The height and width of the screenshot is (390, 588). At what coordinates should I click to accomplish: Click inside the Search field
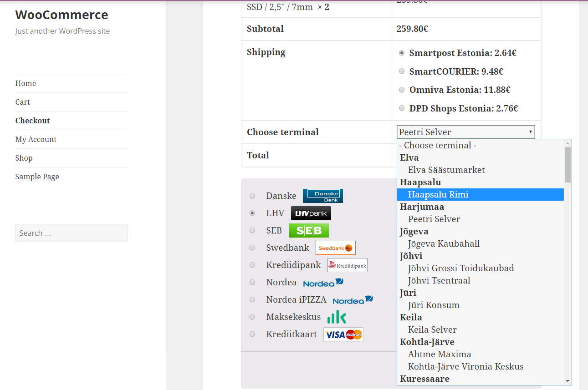coord(72,233)
